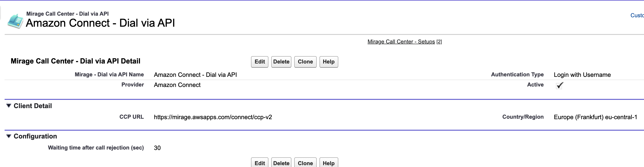This screenshot has width=644, height=167.
Task: Click the Login with Username value
Action: coord(582,75)
